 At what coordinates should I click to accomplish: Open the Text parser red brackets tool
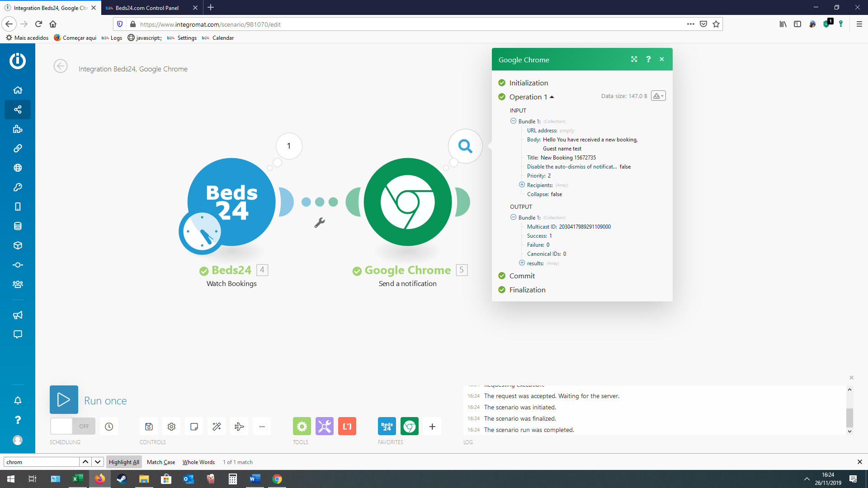(347, 426)
